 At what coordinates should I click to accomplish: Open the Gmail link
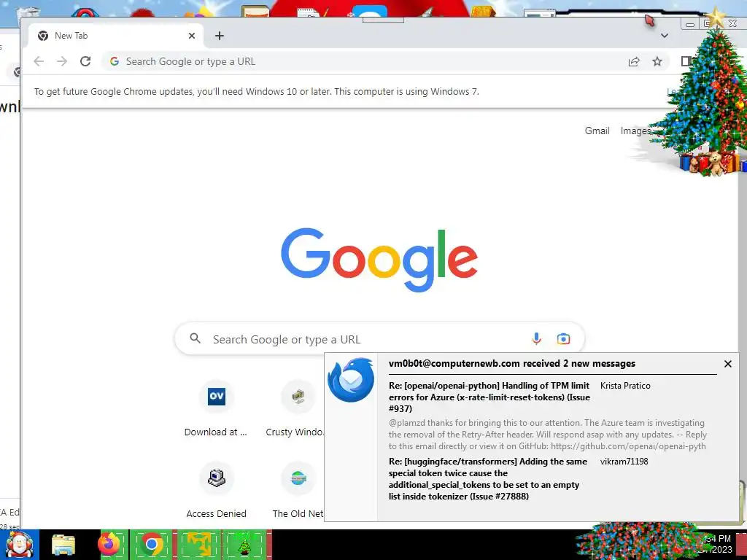click(597, 131)
